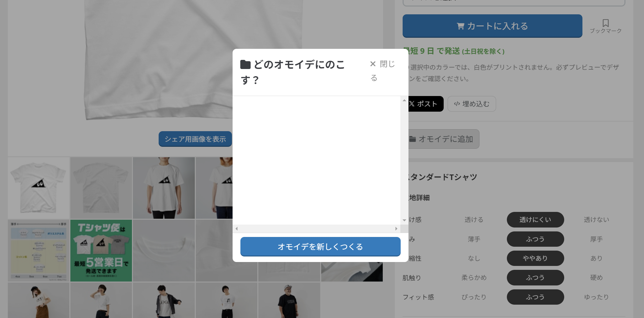
Task: Select the front T-shirt design thumbnail
Action: click(38, 188)
